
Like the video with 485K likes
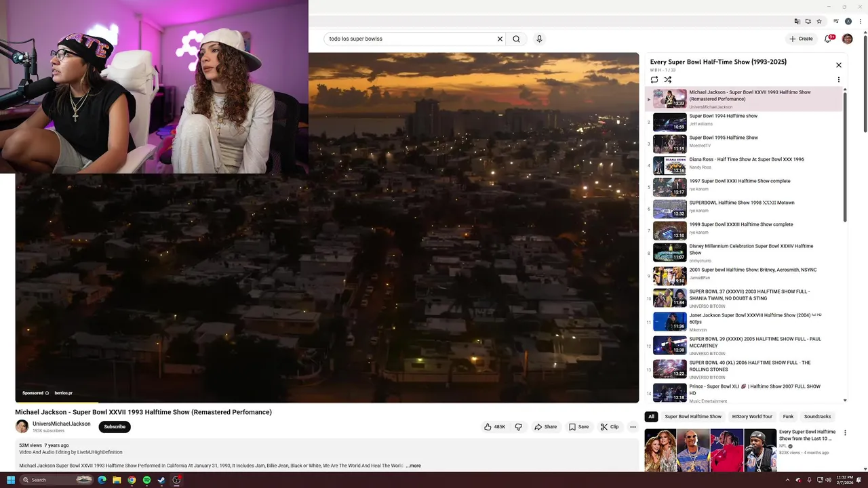(494, 427)
